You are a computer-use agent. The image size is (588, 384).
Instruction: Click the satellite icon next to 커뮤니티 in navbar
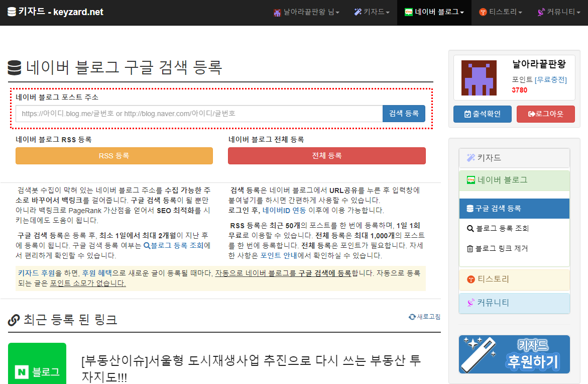(541, 13)
